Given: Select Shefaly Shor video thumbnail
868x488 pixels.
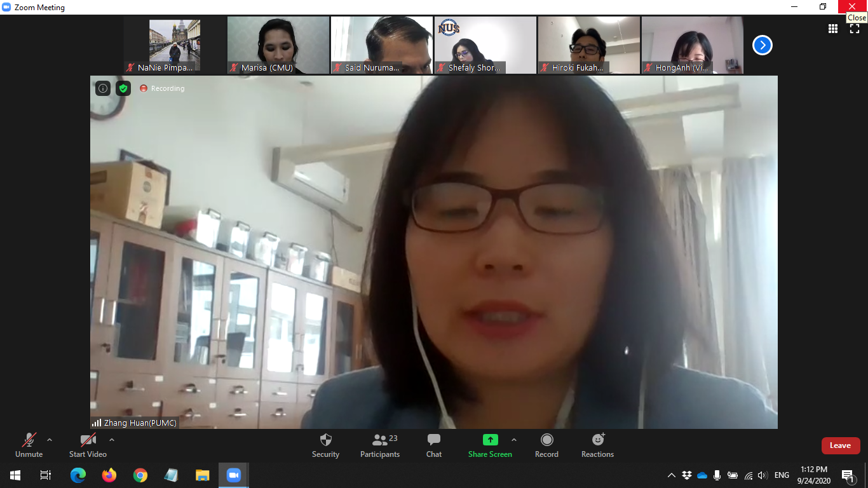Looking at the screenshot, I should [x=485, y=45].
